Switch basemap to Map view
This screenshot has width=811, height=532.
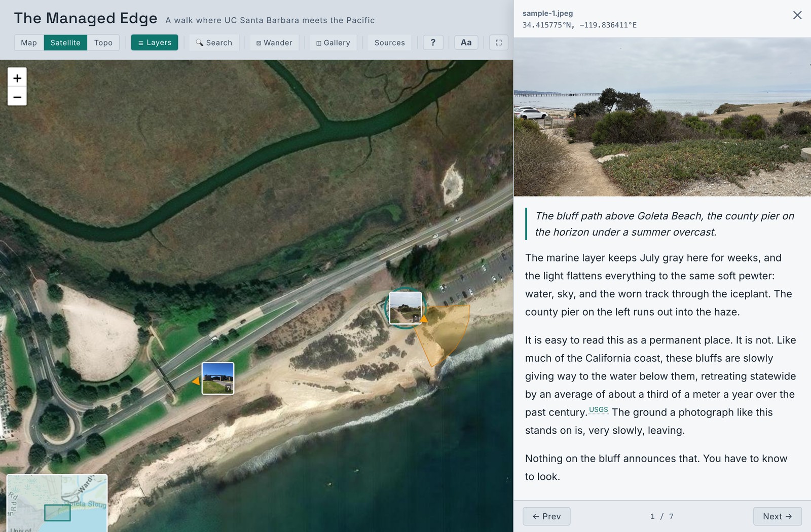coord(29,43)
